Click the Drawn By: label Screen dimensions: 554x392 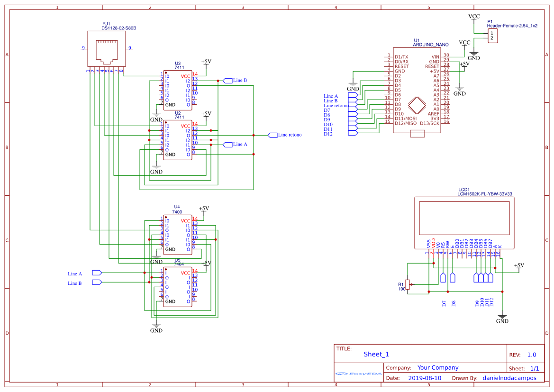pos(464,378)
